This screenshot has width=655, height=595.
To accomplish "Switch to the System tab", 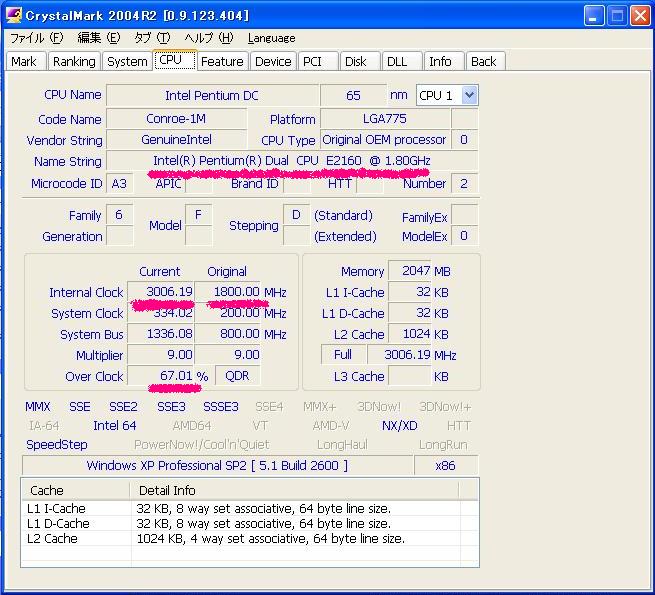I will (x=127, y=61).
